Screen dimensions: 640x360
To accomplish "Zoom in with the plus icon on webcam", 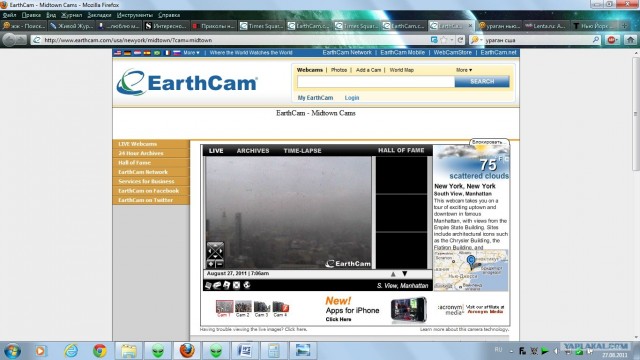I will 211,264.
